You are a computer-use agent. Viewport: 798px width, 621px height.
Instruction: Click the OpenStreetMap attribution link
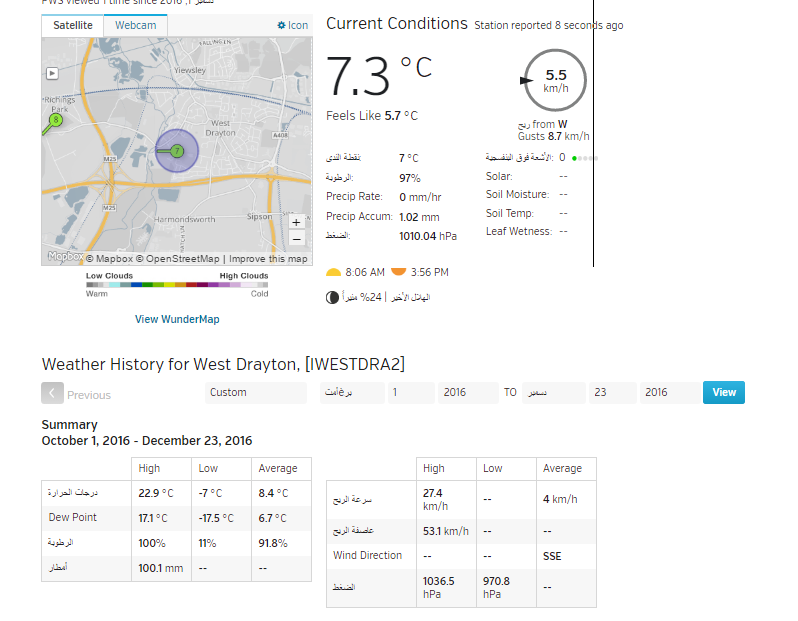pyautogui.click(x=178, y=259)
